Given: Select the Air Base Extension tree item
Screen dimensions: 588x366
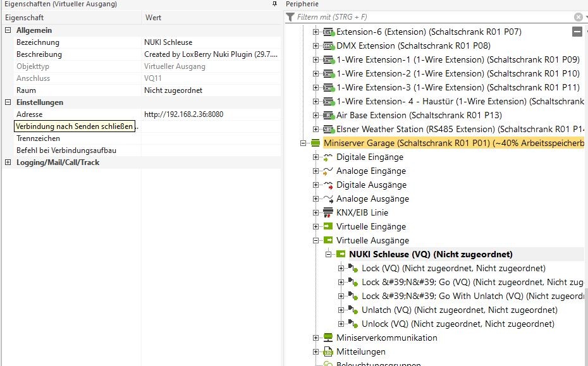Looking at the screenshot, I should (x=419, y=115).
